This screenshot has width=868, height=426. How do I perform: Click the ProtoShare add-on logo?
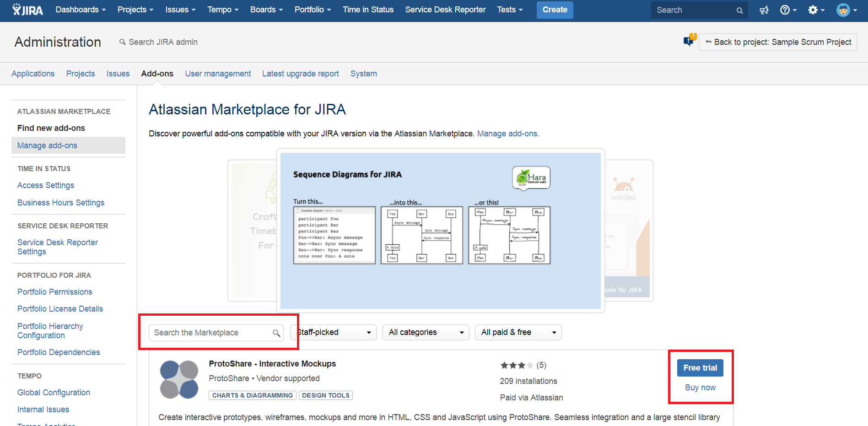179,379
